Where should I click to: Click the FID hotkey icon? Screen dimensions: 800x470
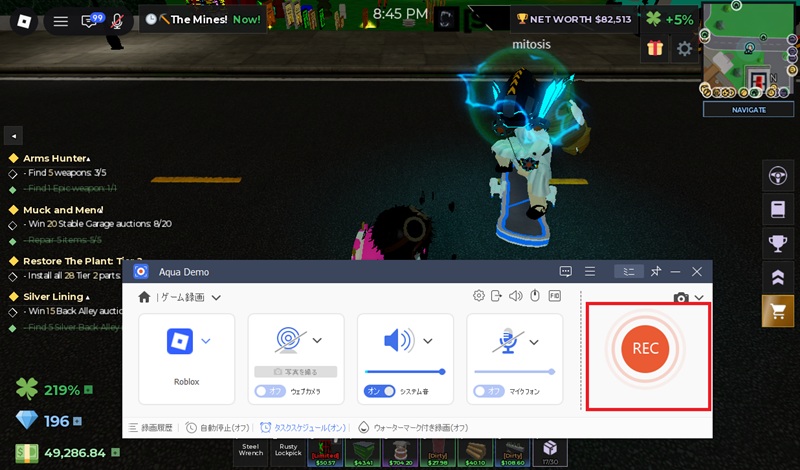555,295
